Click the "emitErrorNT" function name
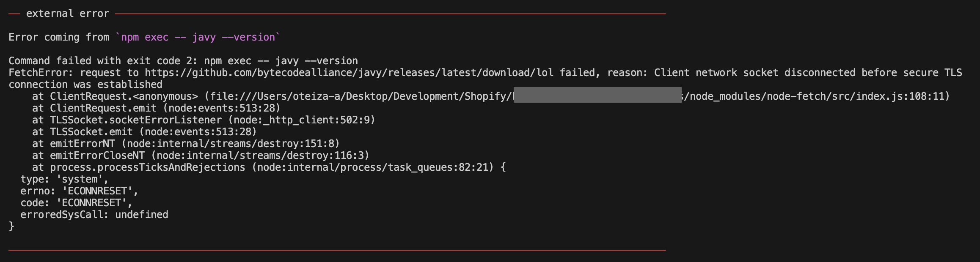This screenshot has height=262, width=980. pos(82,144)
